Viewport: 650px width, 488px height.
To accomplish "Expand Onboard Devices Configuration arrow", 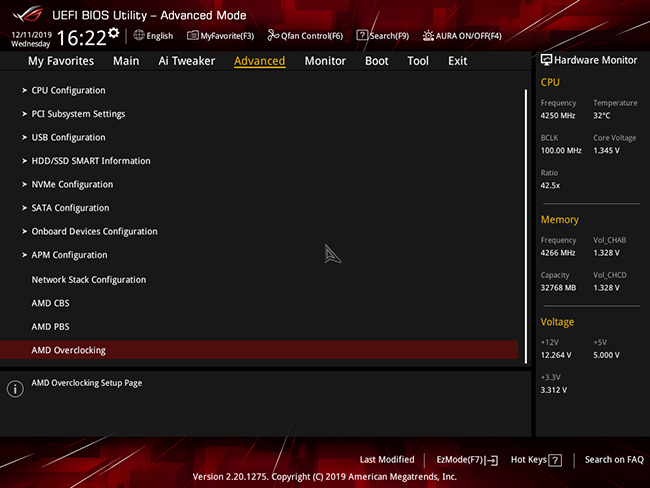I will pyautogui.click(x=24, y=231).
